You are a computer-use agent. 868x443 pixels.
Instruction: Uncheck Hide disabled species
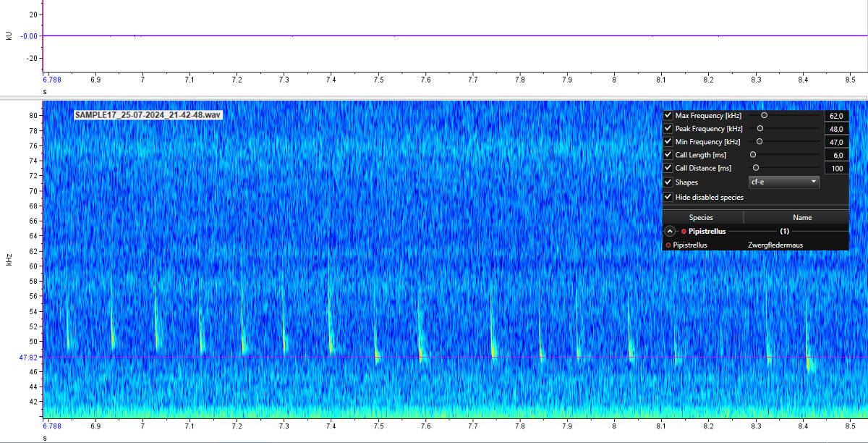668,197
